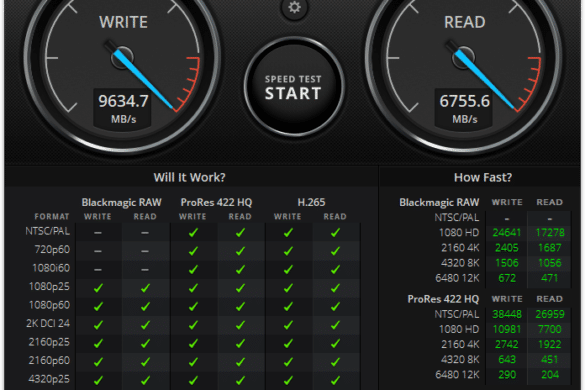Screen dimensions: 585x390
Task: Click H.265 read checkmark for 4320p25
Action: (x=335, y=380)
